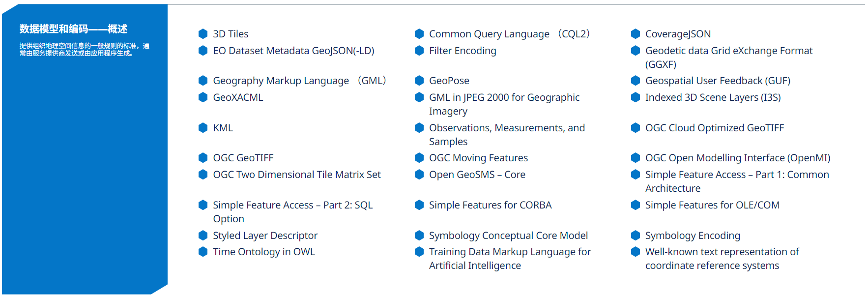Image resolution: width=868 pixels, height=296 pixels.
Task: Select Geospatial User Feedback (GUF)
Action: click(x=718, y=81)
